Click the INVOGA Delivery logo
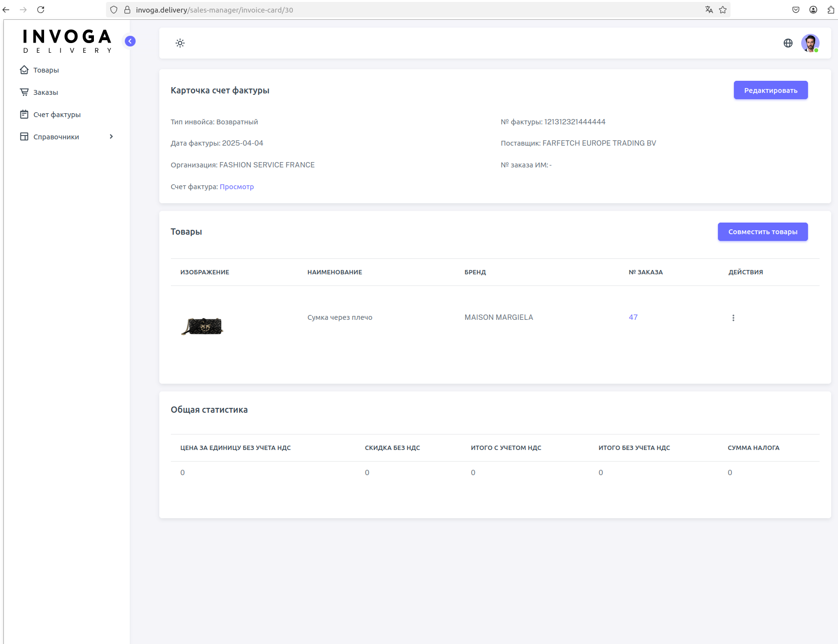The height and width of the screenshot is (644, 838). [x=67, y=41]
